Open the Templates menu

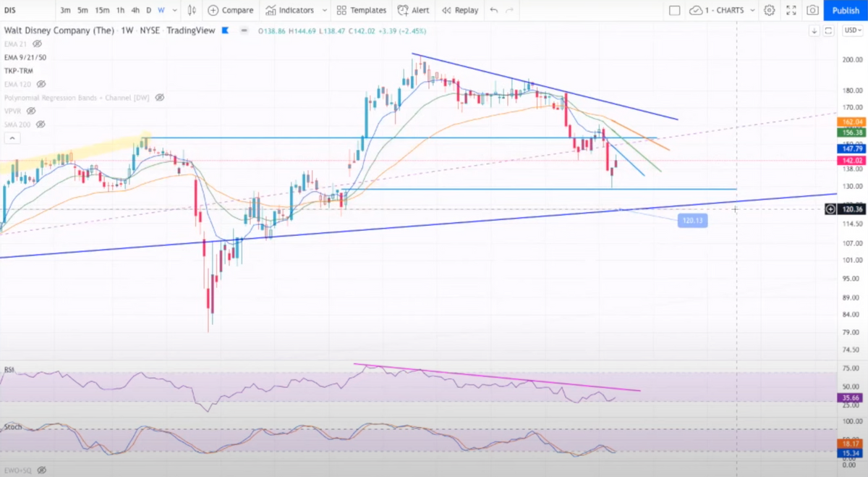click(x=361, y=10)
